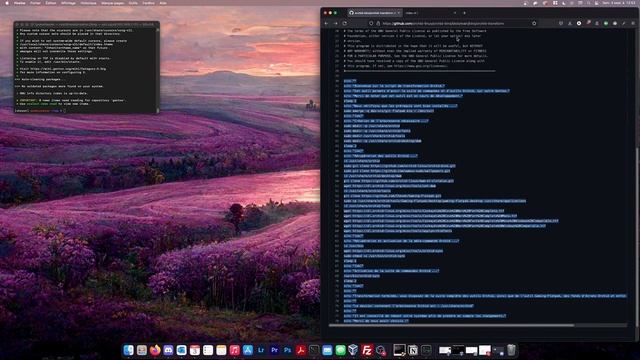Launch Premiere Pro from the Dock
This screenshot has width=640, height=360.
pyautogui.click(x=274, y=350)
